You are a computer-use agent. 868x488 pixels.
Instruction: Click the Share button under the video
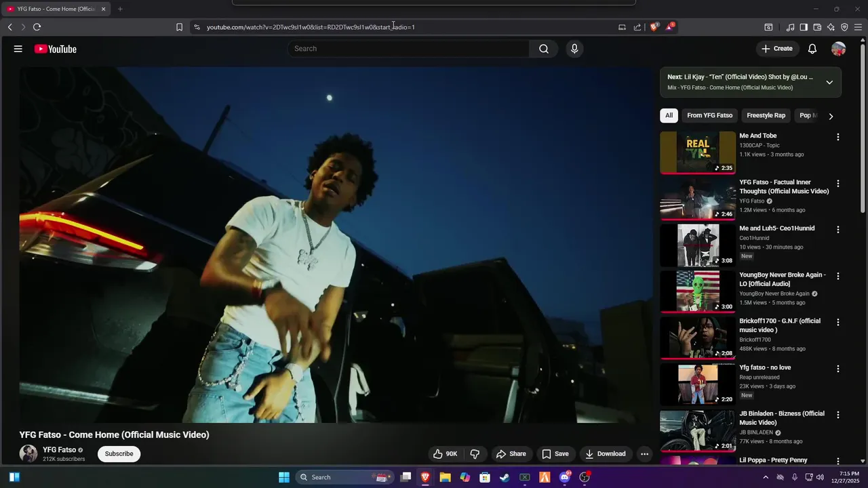point(511,454)
